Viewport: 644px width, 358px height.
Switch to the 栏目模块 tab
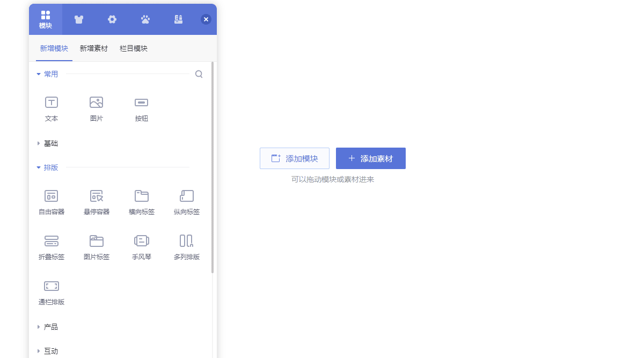click(134, 48)
